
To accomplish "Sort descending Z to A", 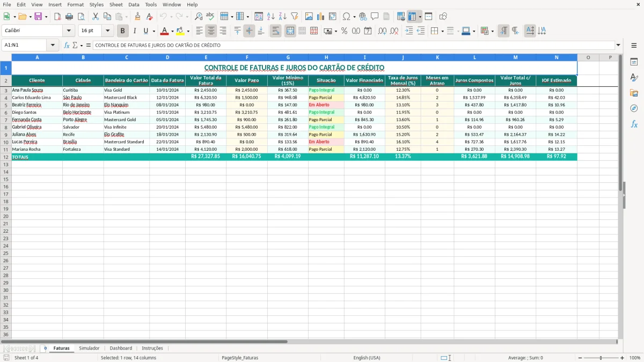I will click(282, 17).
